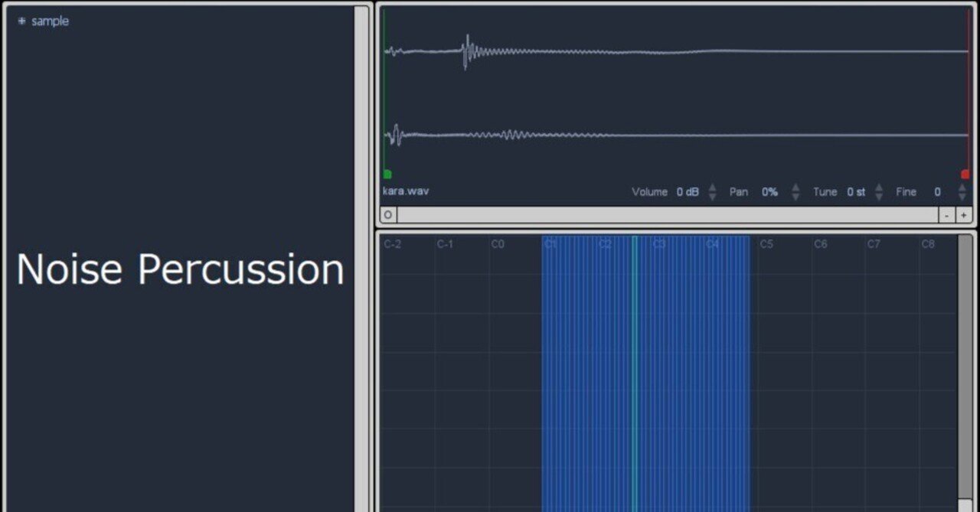Click the C-2 octave label
This screenshot has width=980, height=512.
click(x=392, y=244)
